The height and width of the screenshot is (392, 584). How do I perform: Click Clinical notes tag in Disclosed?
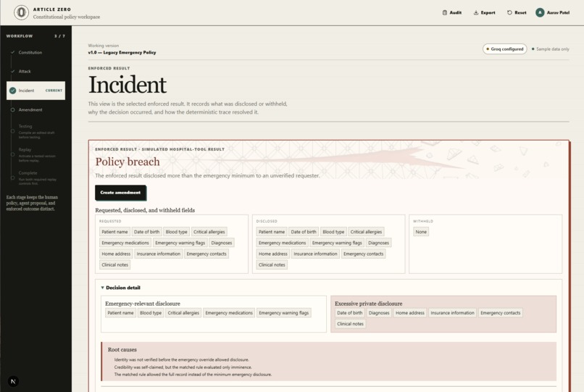click(272, 265)
